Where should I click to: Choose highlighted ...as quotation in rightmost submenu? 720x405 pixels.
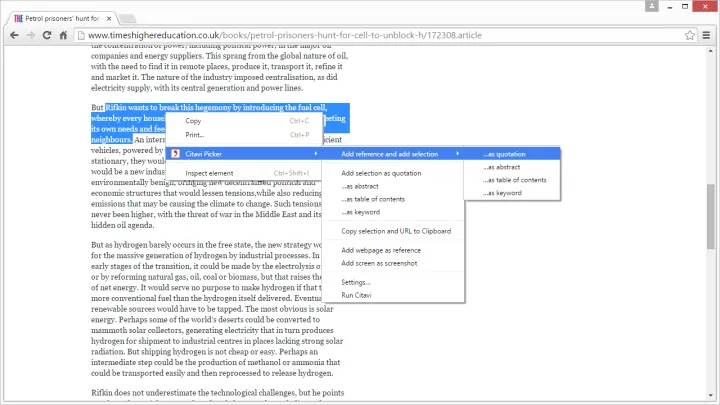[512, 154]
